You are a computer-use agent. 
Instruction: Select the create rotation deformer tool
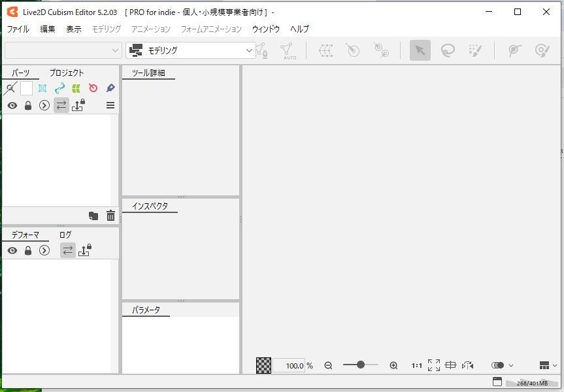pyautogui.click(x=353, y=50)
